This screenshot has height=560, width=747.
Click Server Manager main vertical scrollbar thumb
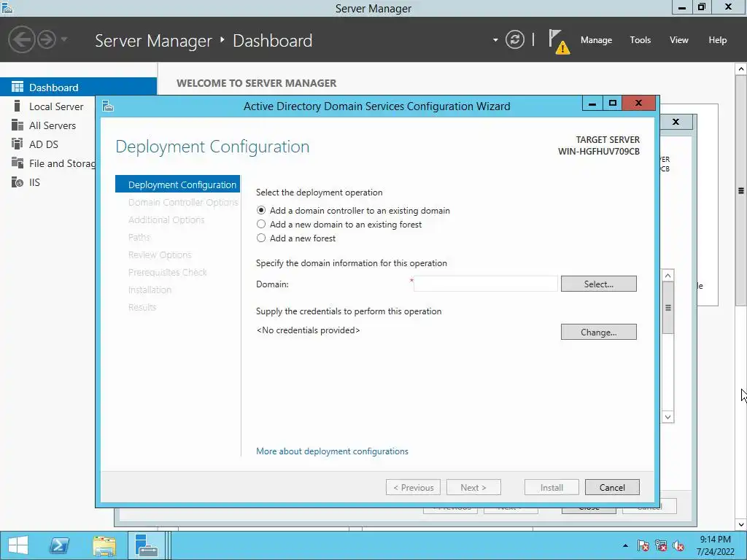pyautogui.click(x=741, y=190)
